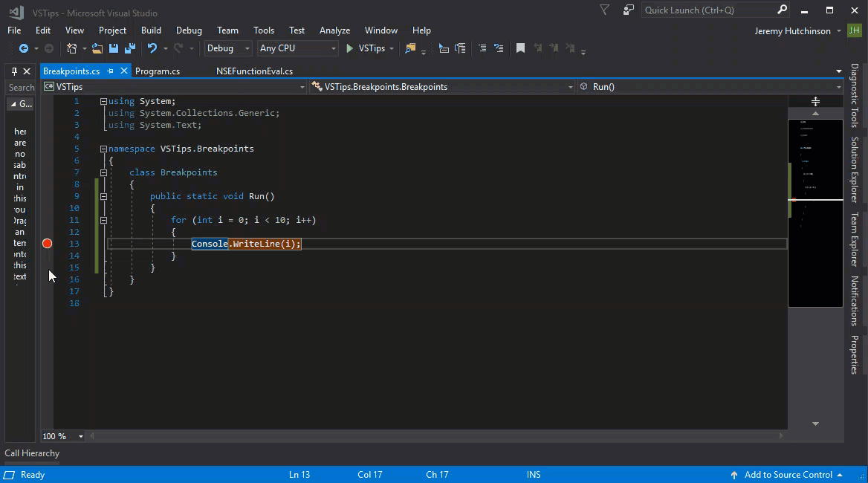Open Find in Files via the magnifier icon
Viewport: 868px width, 483px height.
click(411, 47)
